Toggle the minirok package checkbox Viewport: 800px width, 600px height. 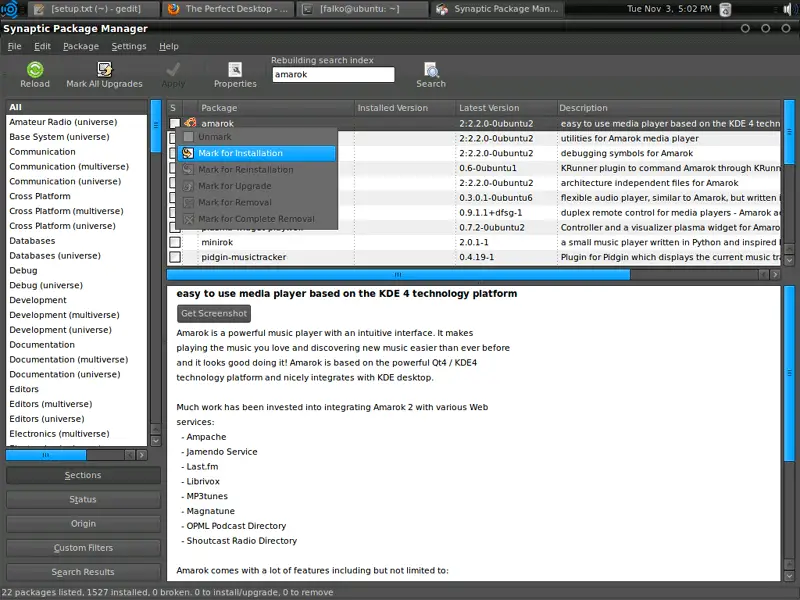point(175,242)
